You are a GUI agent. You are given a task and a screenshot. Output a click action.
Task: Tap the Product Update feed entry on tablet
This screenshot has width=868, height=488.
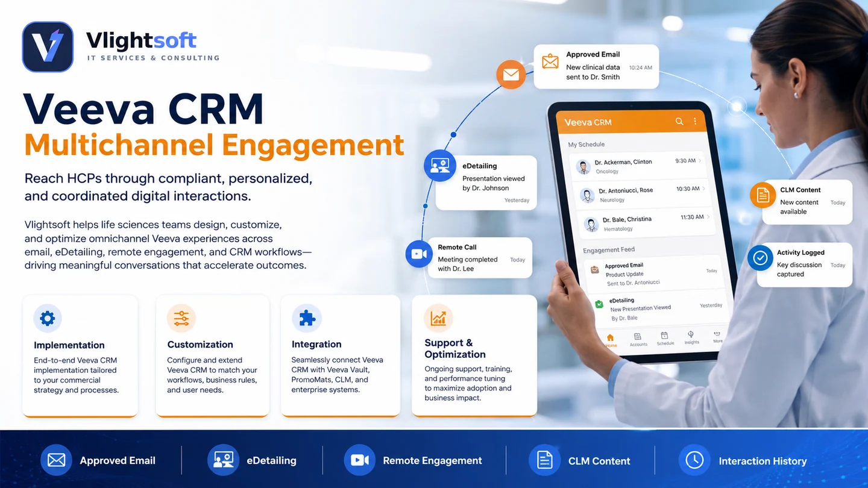[624, 274]
